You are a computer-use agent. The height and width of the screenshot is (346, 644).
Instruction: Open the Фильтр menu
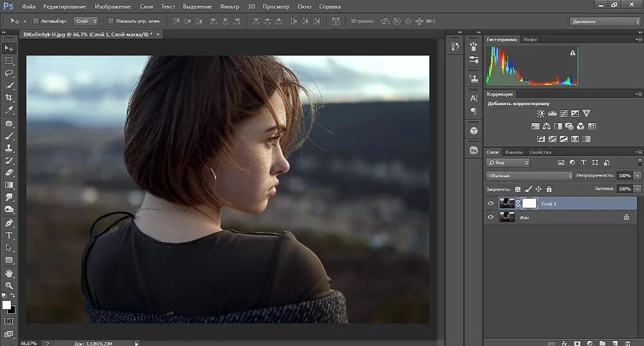click(229, 6)
